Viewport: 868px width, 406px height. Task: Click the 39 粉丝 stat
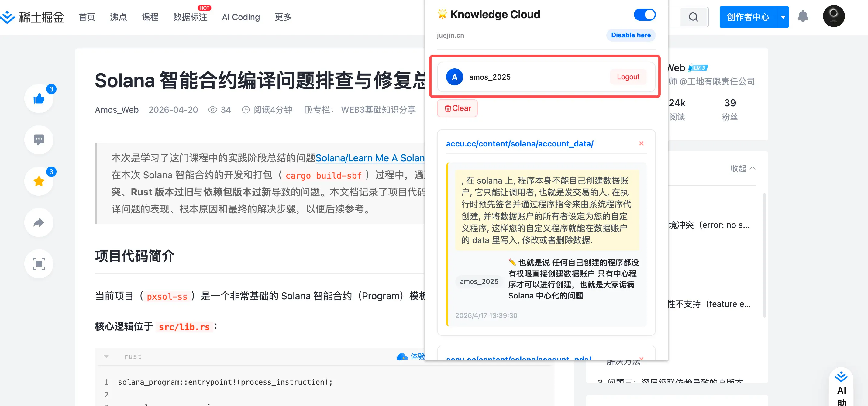(730, 109)
